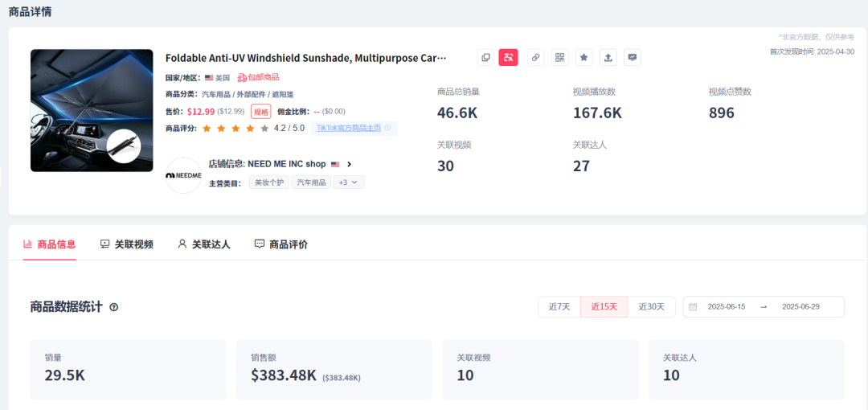Click the 包邮商品 free shipping badge
868x410 pixels.
tap(259, 77)
